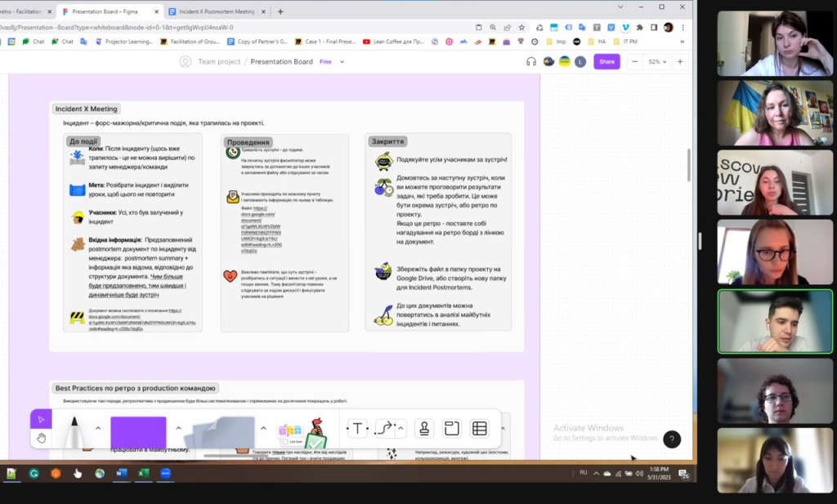Screen dimensions: 837x504
Task: Pick the black Marker drawing tool
Action: pyautogui.click(x=74, y=432)
